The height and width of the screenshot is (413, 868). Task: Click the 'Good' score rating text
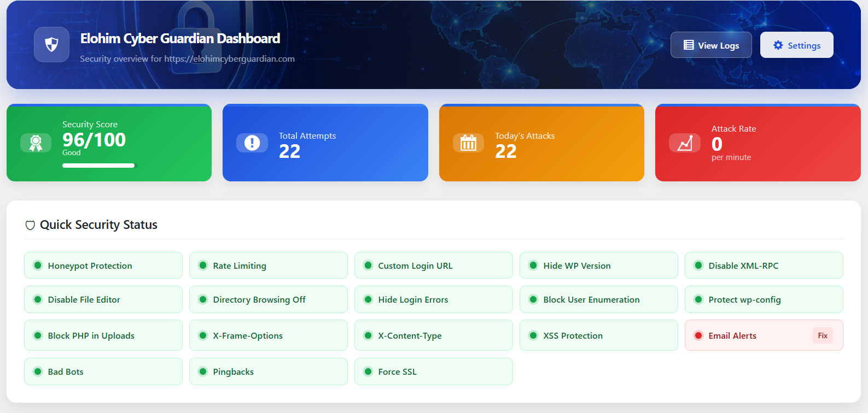tap(72, 152)
